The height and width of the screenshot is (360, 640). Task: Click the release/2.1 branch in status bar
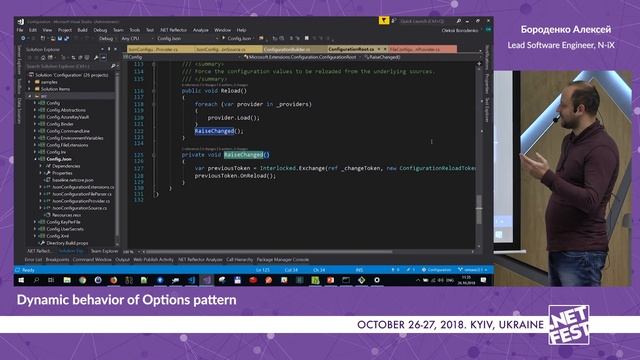click(473, 270)
